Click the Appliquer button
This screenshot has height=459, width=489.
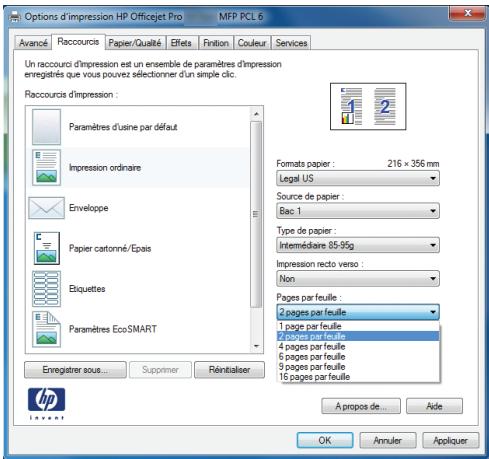coord(450,440)
